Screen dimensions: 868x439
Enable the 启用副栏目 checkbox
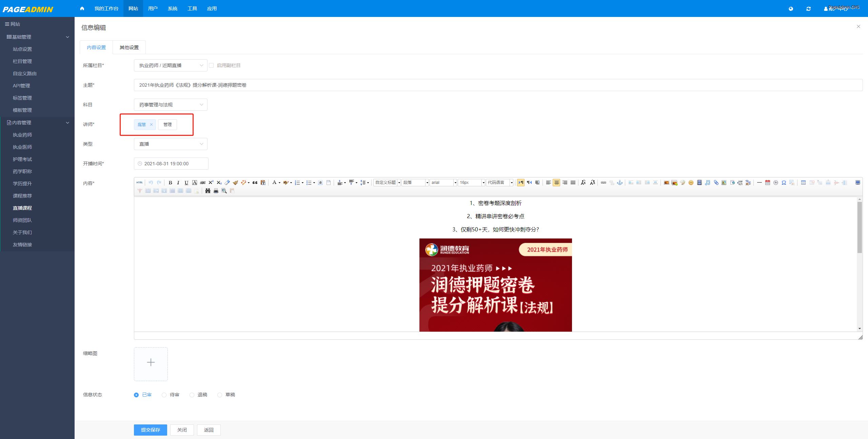[211, 65]
